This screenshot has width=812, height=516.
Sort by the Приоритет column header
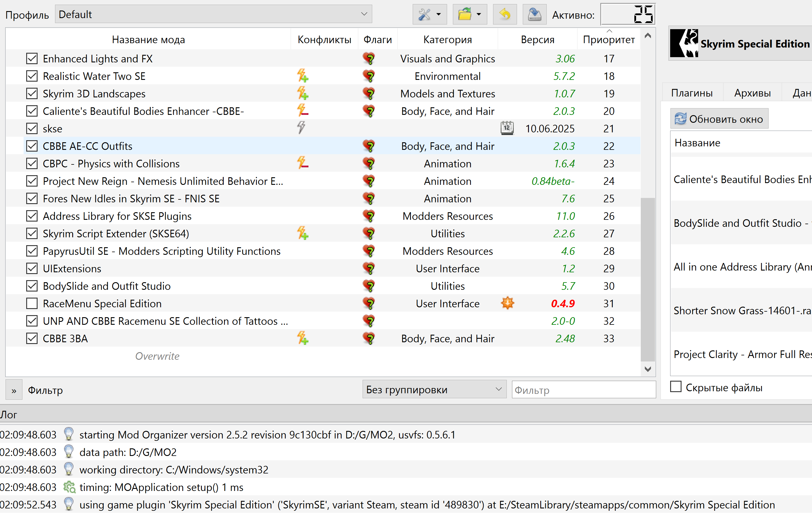point(610,40)
